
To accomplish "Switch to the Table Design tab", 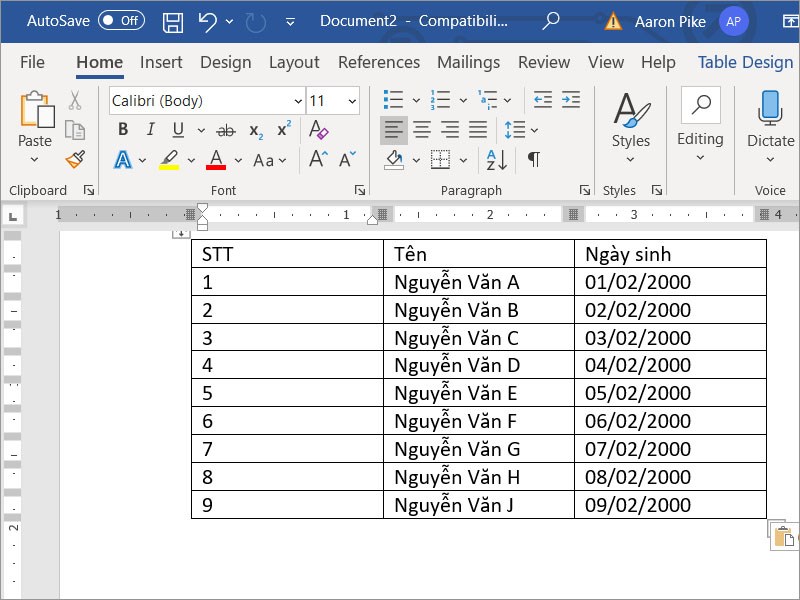I will tap(745, 62).
